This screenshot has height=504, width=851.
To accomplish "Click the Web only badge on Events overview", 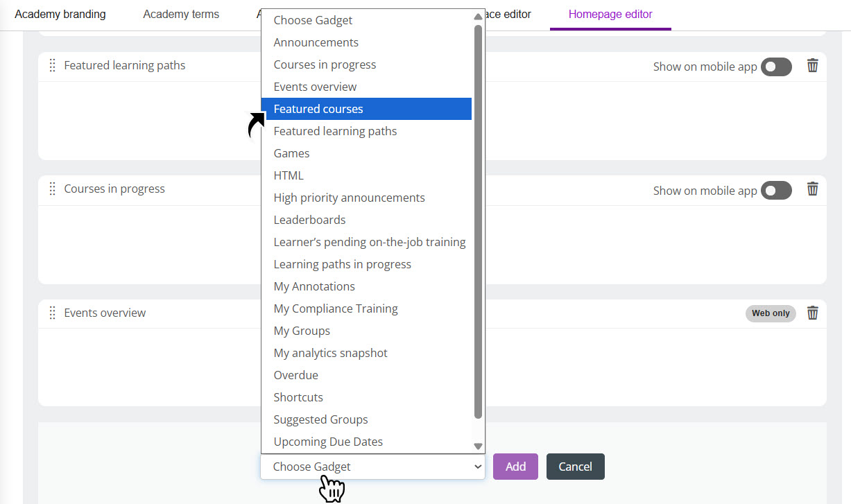I will click(x=770, y=313).
